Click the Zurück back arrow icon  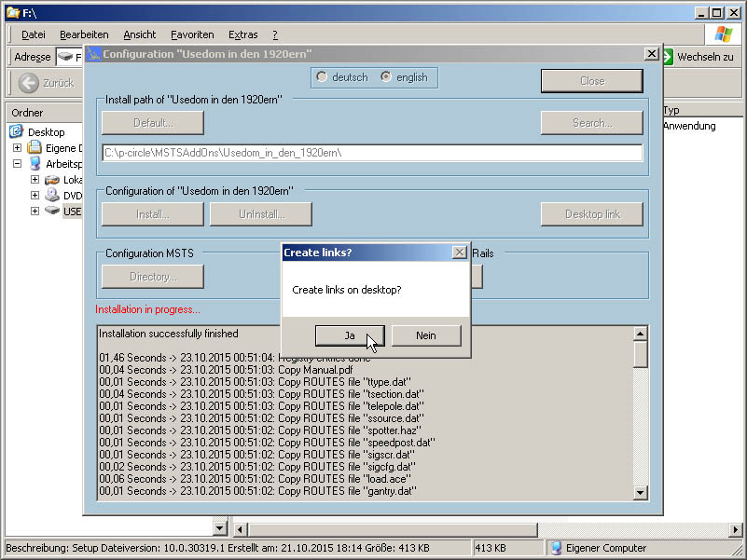[x=29, y=83]
